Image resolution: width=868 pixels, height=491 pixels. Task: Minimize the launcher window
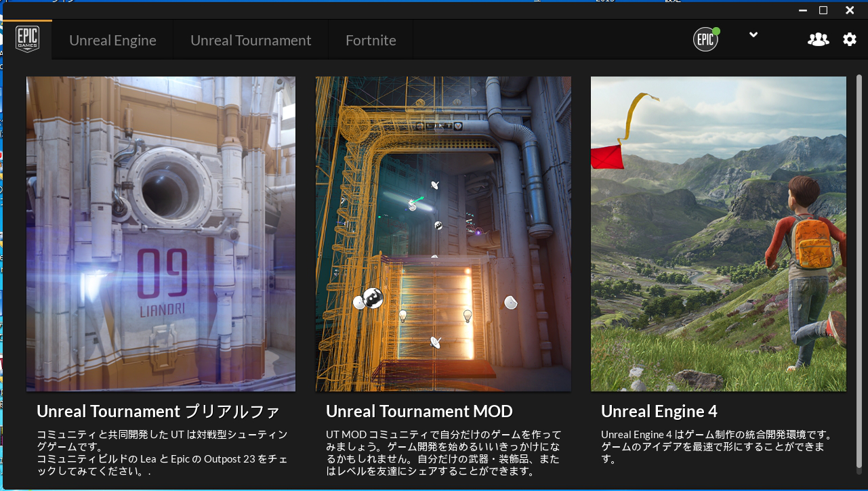(802, 10)
